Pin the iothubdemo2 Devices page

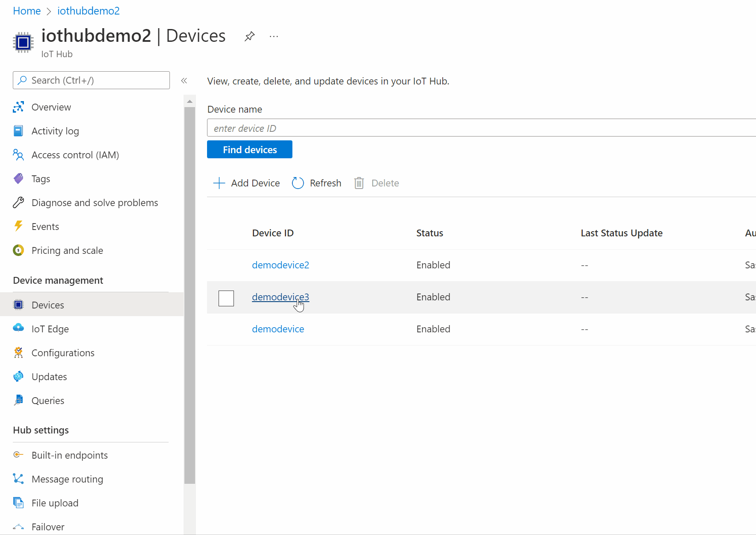[250, 36]
